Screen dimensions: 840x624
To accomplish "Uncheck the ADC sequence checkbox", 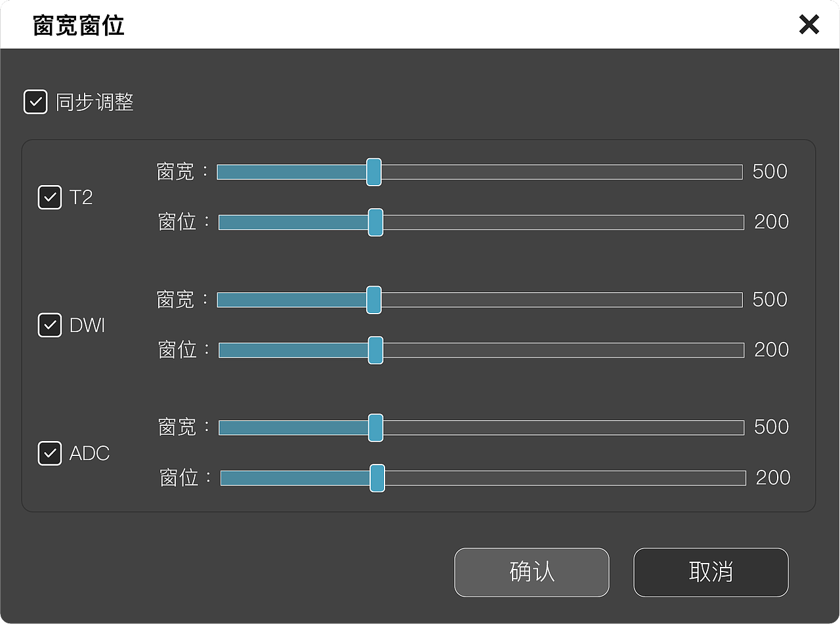I will pos(50,453).
